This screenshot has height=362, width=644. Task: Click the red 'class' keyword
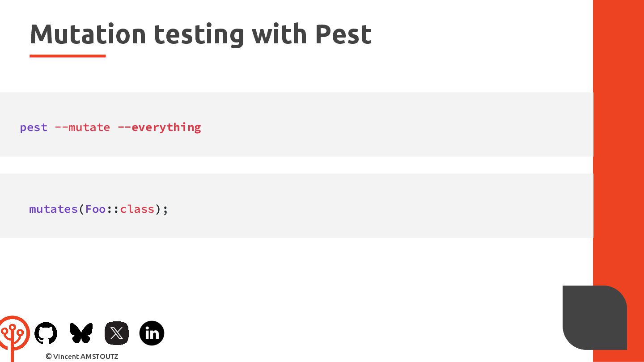point(137,209)
